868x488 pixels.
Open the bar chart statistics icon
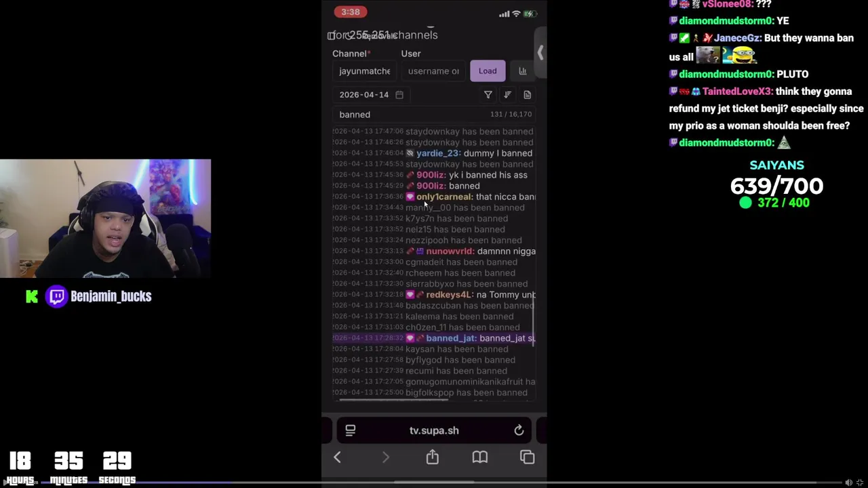pyautogui.click(x=522, y=70)
